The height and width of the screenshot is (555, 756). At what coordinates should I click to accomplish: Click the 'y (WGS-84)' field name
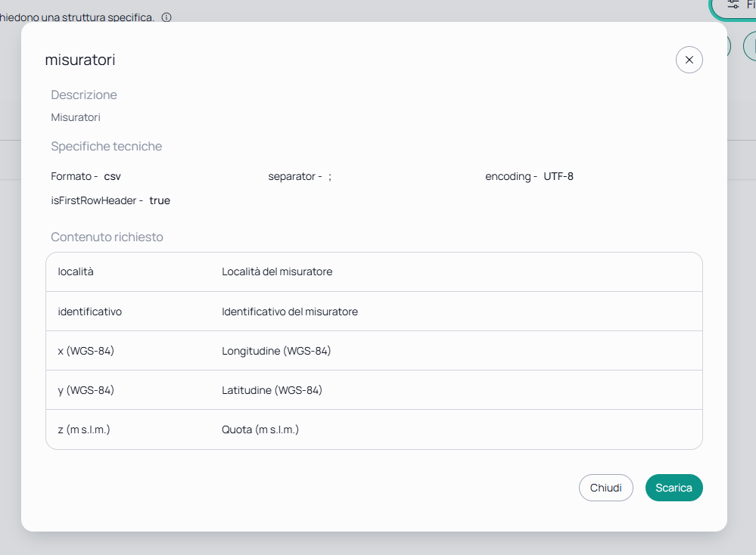(86, 390)
